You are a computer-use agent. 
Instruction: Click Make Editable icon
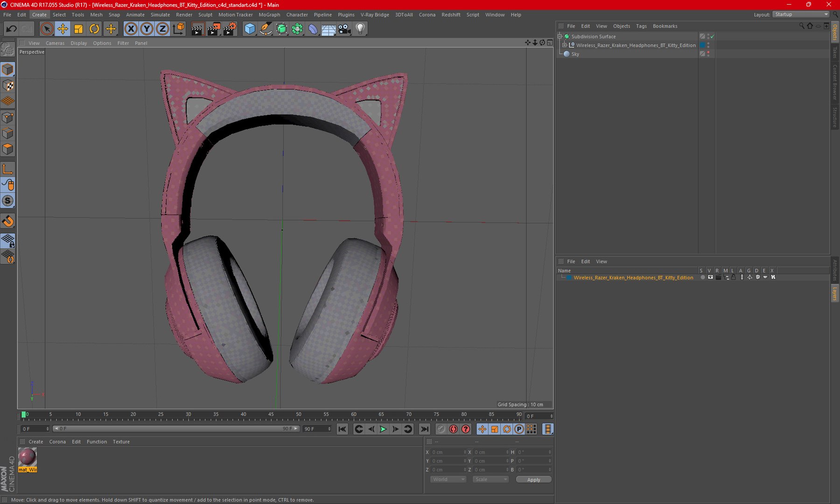pyautogui.click(x=8, y=49)
